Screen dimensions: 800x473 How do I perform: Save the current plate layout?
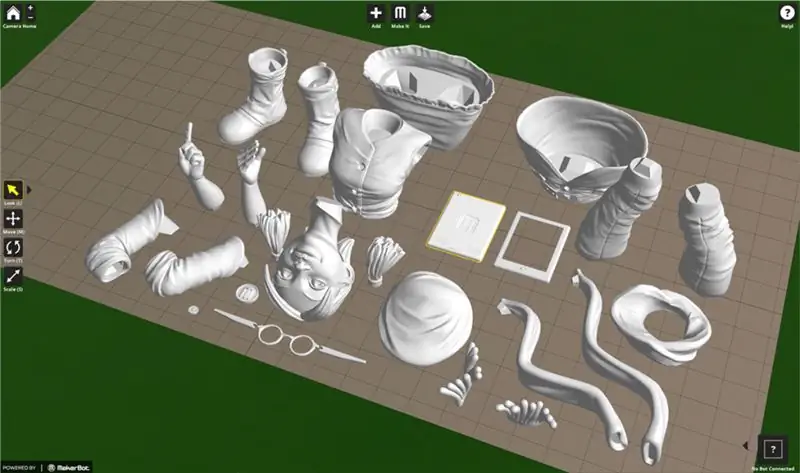[x=424, y=13]
